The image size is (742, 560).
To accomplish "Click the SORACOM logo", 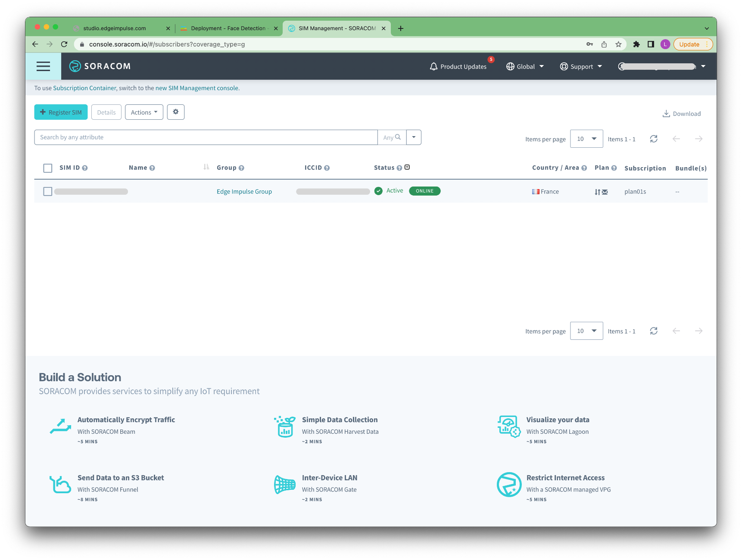I will pyautogui.click(x=100, y=66).
